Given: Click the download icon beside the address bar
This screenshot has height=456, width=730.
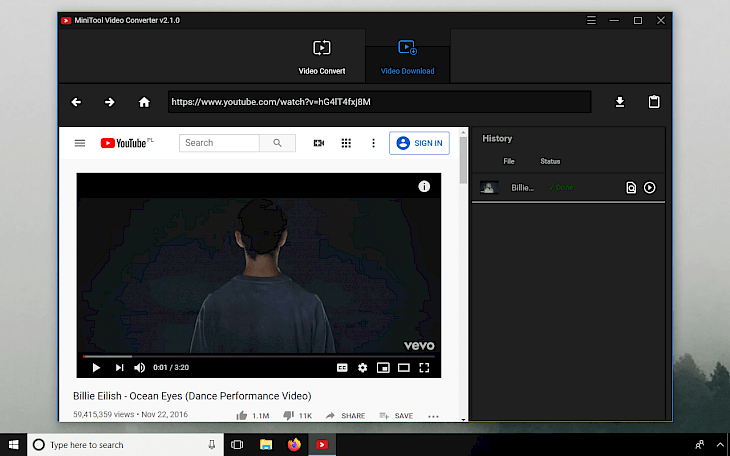Looking at the screenshot, I should (x=620, y=102).
